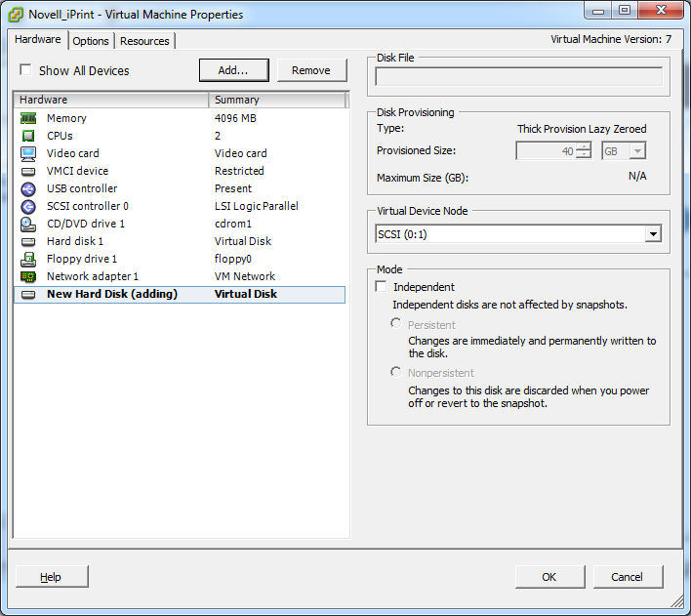This screenshot has width=691, height=616.
Task: Click the Hard disk 1 icon
Action: coord(28,242)
